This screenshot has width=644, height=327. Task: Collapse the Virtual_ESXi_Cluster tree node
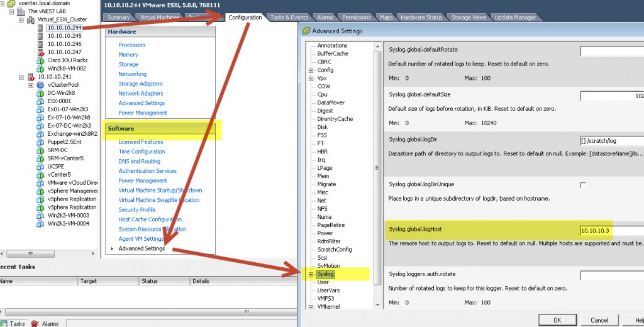tap(21, 19)
